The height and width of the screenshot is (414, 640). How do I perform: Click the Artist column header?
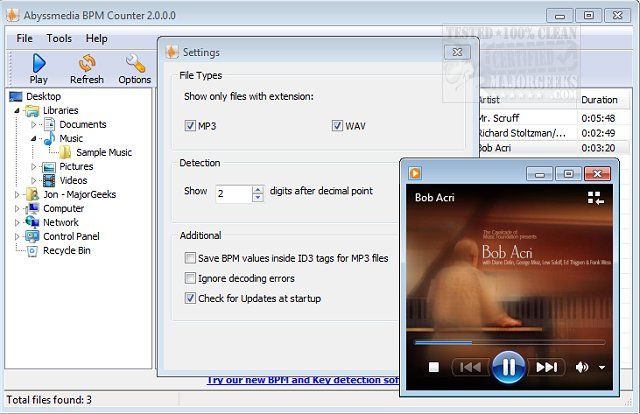click(527, 100)
